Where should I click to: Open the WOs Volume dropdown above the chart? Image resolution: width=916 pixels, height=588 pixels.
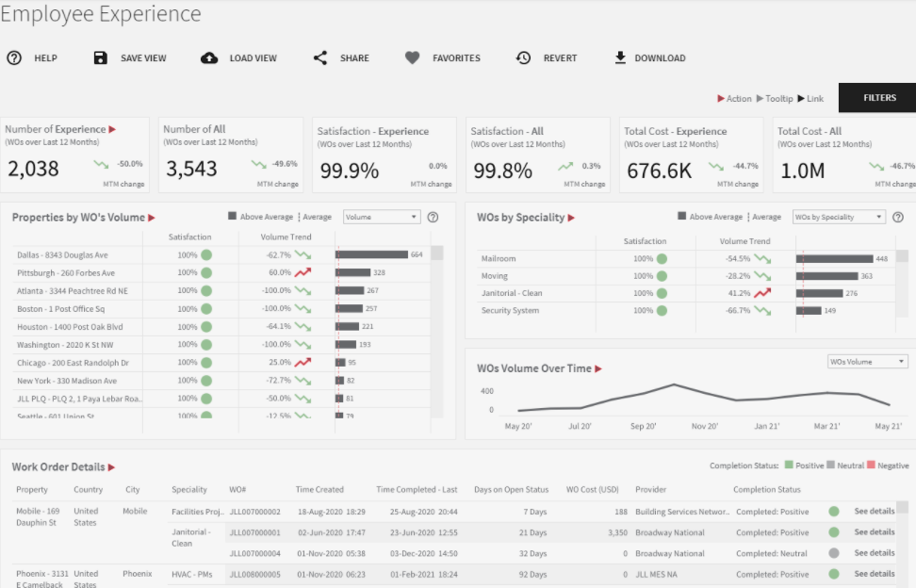point(867,361)
